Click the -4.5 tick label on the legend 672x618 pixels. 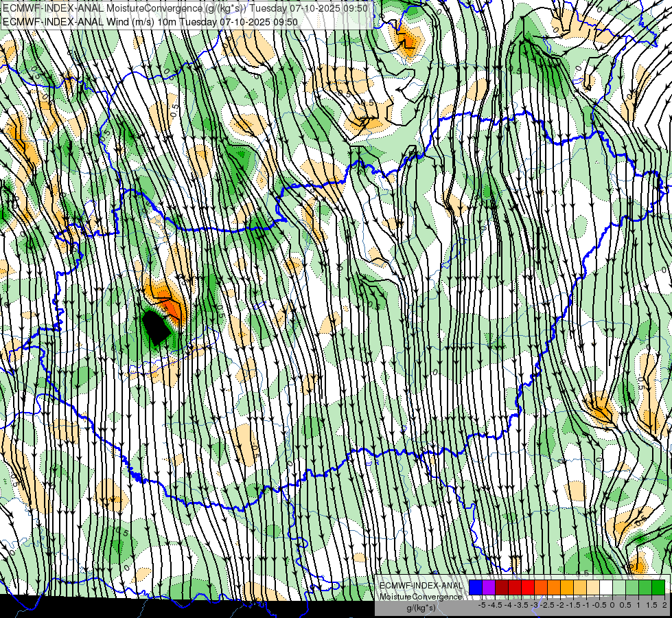(x=495, y=605)
